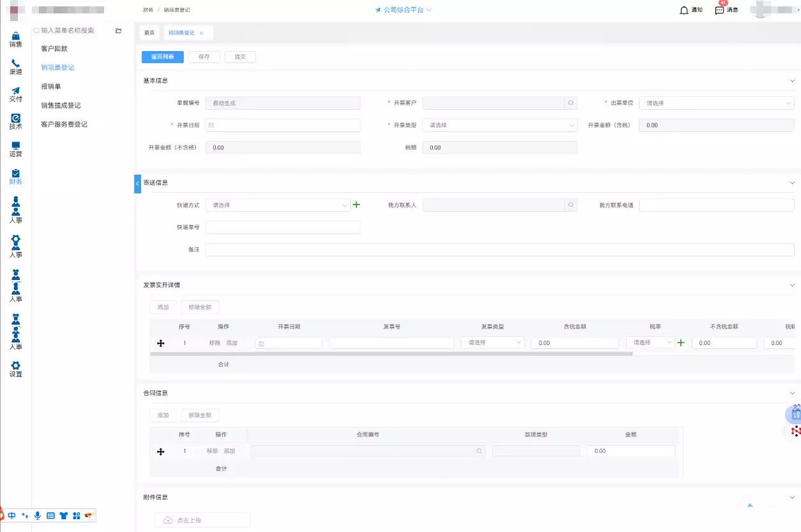Open the 出票单位 dropdown
Screen dimensions: 801x532
716,103
